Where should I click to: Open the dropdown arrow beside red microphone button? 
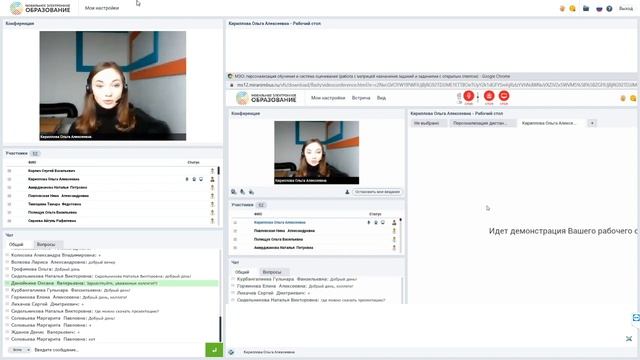tap(478, 97)
